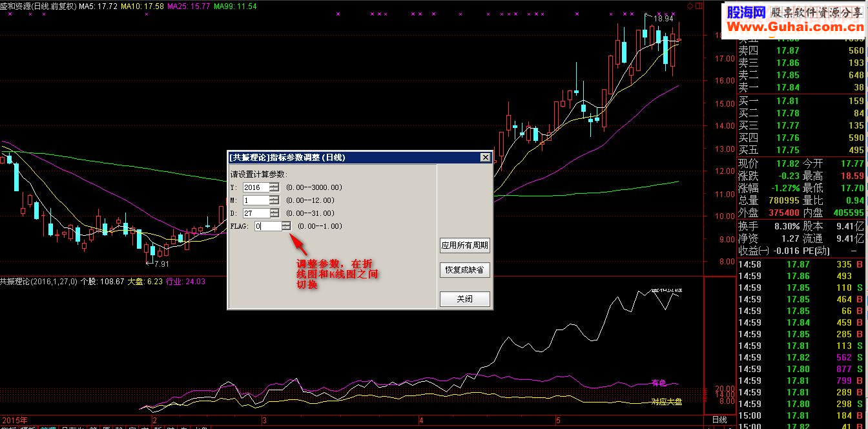868x429 pixels.
Task: Select the 买四 17.76 order row
Action: [x=801, y=138]
